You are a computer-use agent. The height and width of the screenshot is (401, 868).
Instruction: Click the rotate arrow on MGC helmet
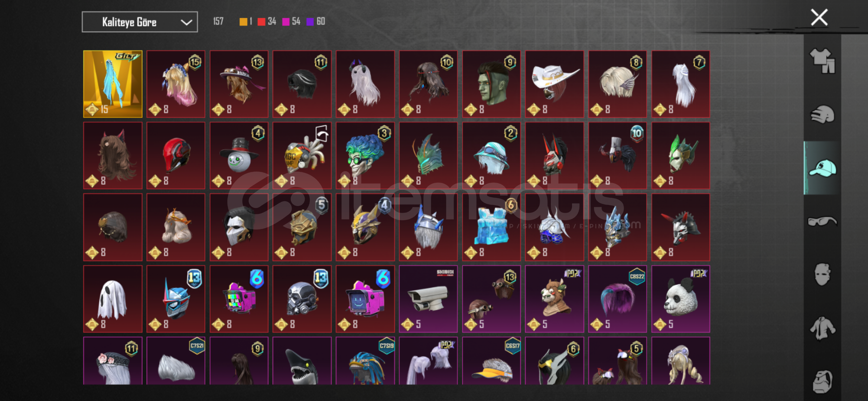322,133
